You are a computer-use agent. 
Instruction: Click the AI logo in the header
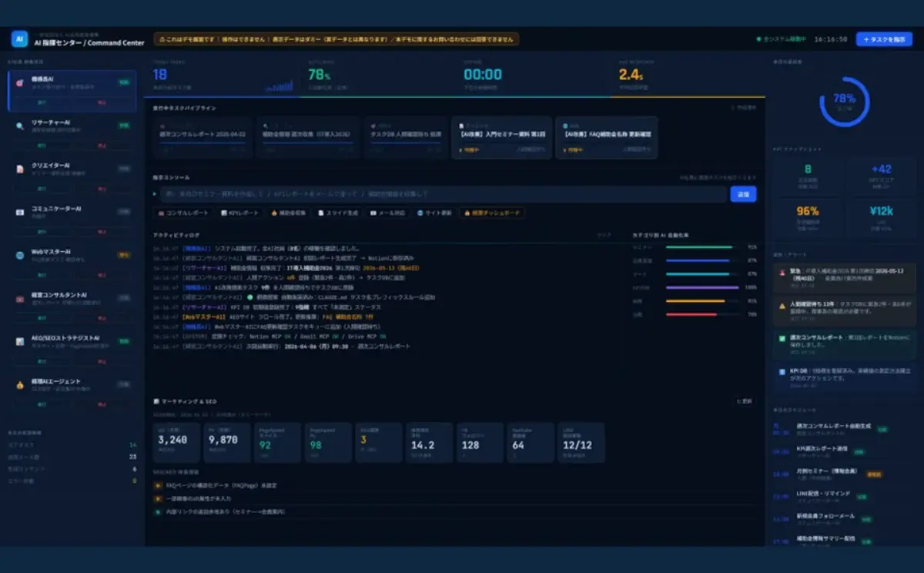(19, 39)
